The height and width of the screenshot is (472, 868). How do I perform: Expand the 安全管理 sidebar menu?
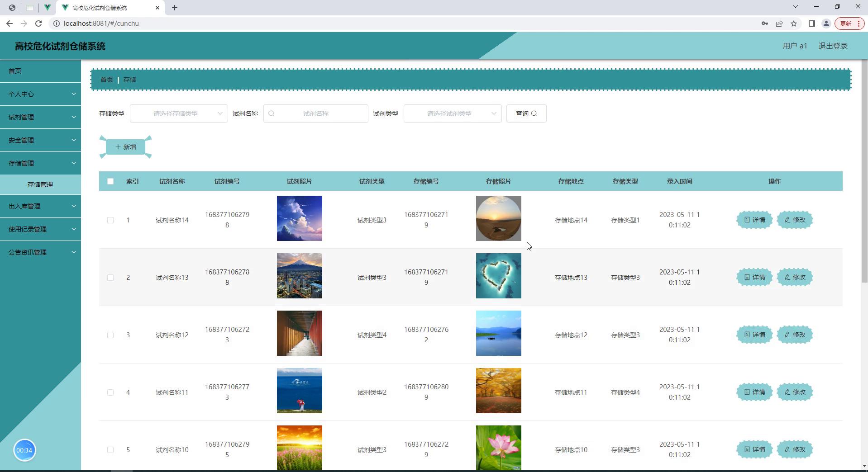(x=40, y=140)
